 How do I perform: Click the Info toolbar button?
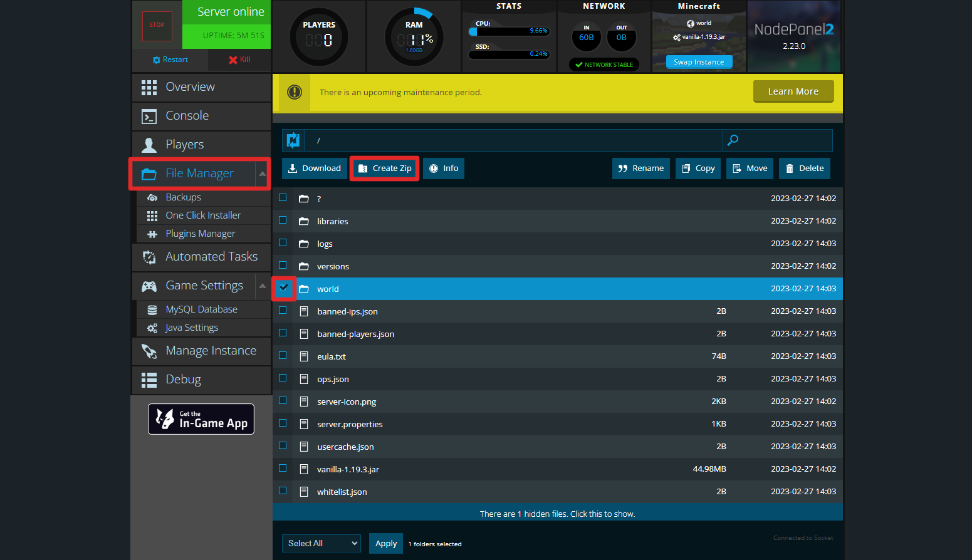444,169
